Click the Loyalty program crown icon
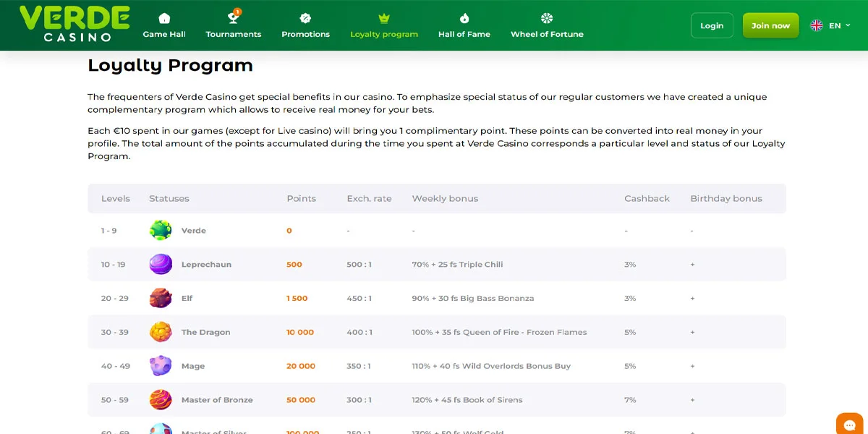This screenshot has width=868, height=434. click(384, 18)
